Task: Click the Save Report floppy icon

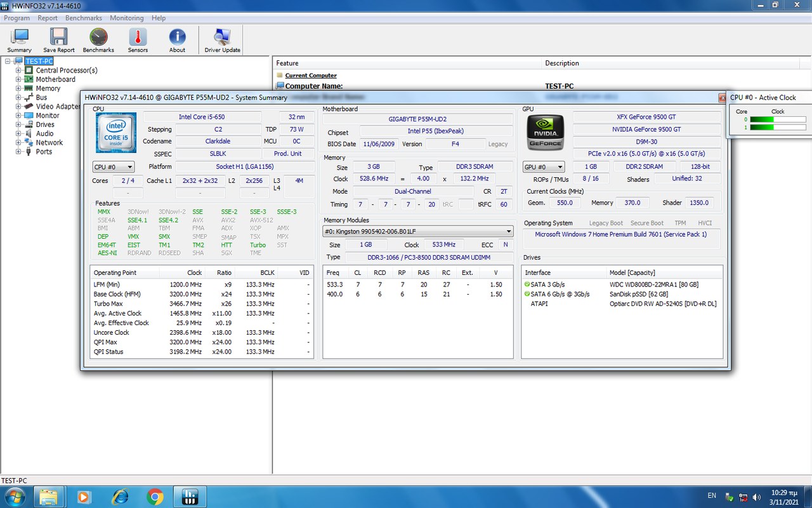Action: (x=59, y=41)
